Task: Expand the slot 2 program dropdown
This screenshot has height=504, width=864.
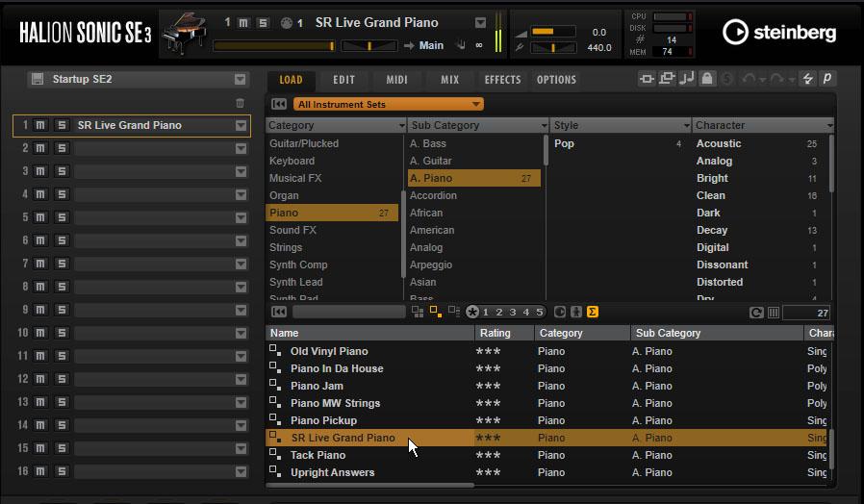Action: [241, 148]
